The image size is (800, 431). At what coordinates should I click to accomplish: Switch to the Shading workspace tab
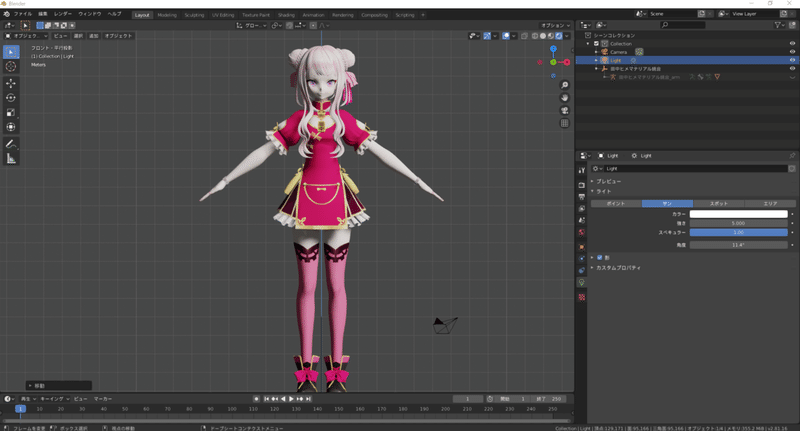tap(286, 15)
